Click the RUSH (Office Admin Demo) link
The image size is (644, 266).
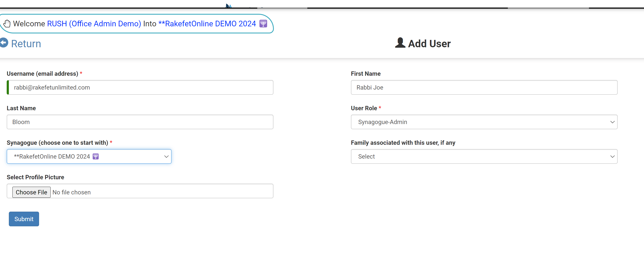click(94, 24)
